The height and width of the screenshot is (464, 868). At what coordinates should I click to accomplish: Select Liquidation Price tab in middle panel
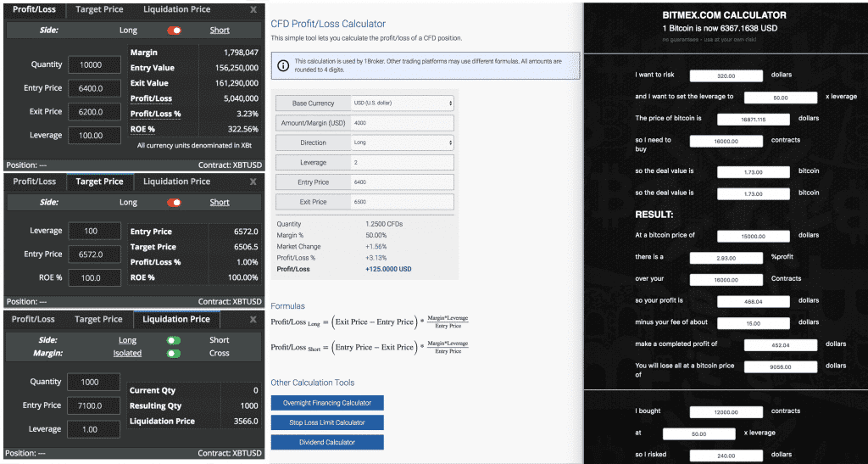point(176,182)
